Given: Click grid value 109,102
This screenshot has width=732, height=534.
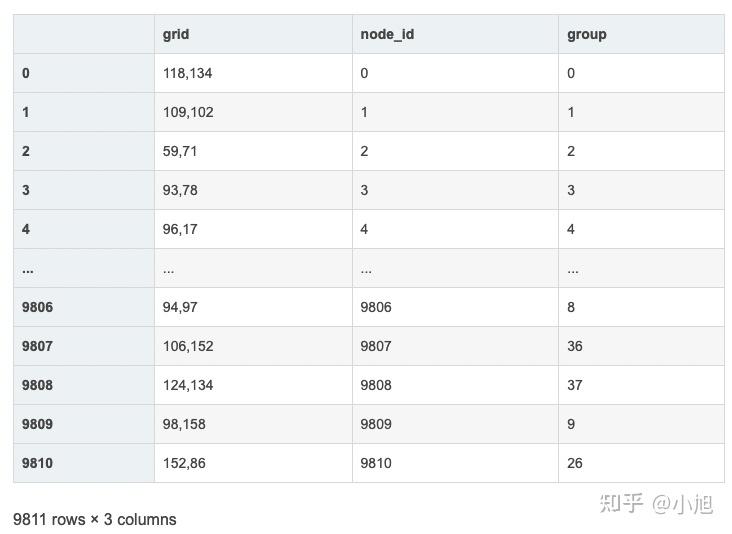Looking at the screenshot, I should (x=188, y=112).
